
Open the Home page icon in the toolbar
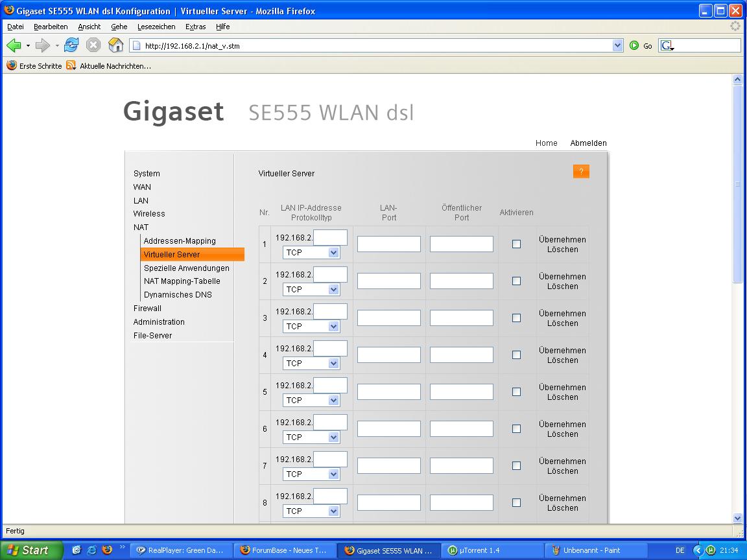click(x=116, y=45)
